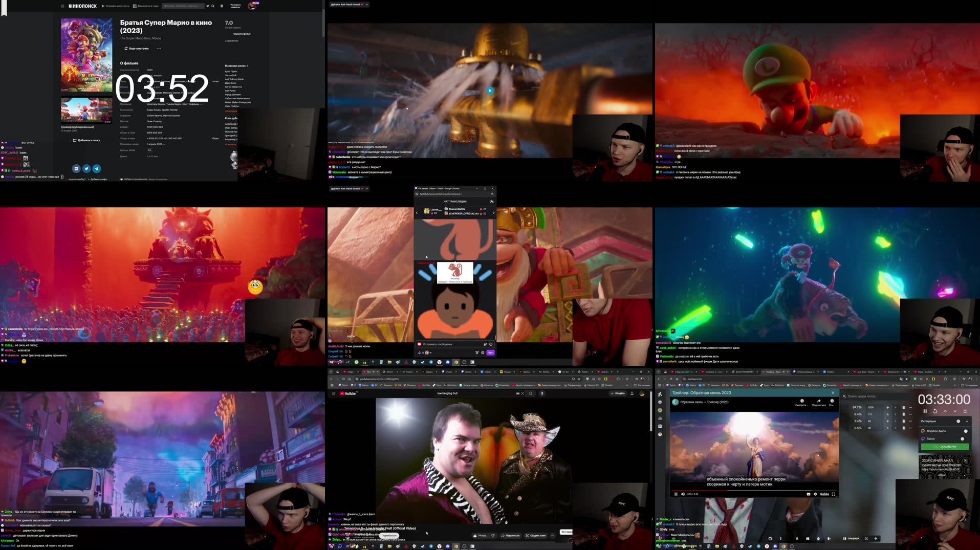This screenshot has height=550, width=980.
Task: Close the Трейлер: Обратная связь 2020 dialog
Action: coord(833,393)
